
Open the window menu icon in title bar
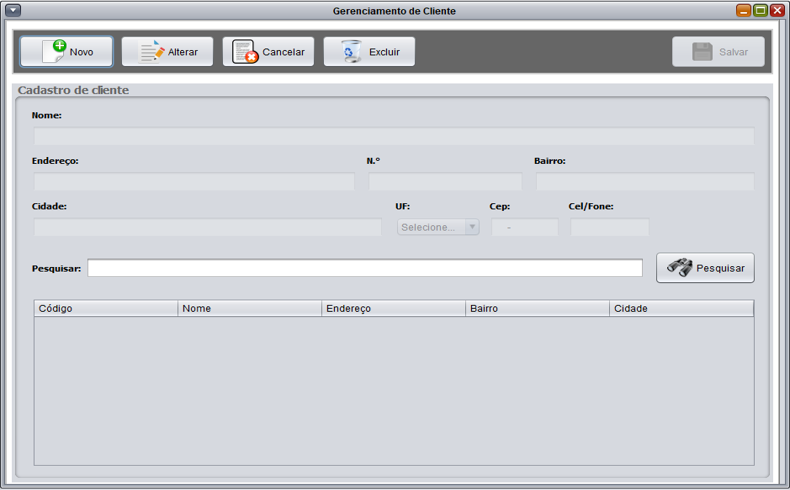(x=13, y=11)
